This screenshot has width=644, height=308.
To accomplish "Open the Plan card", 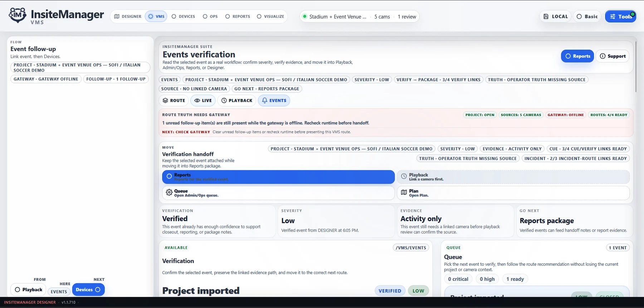I will click(x=513, y=193).
